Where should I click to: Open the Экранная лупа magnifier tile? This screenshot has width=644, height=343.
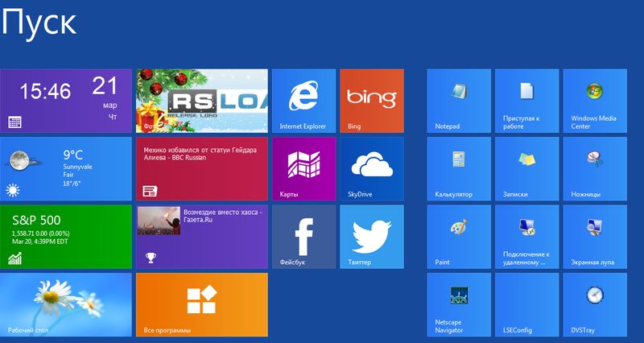(x=595, y=237)
